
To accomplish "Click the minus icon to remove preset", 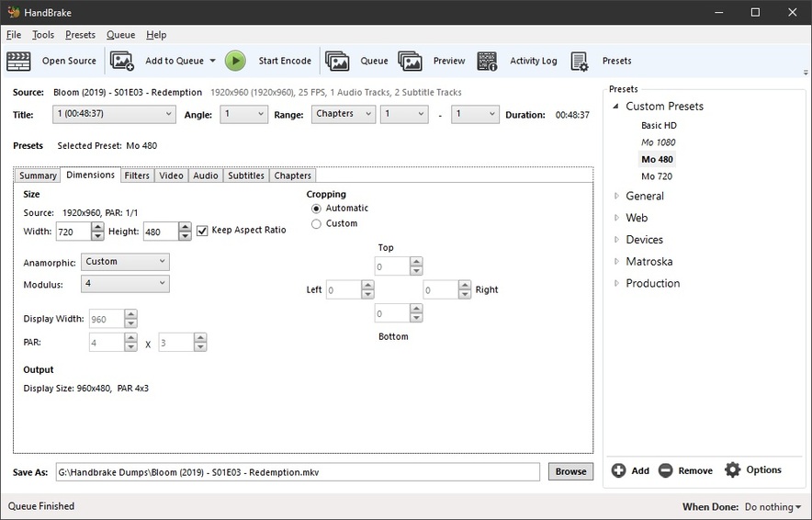I will click(665, 470).
